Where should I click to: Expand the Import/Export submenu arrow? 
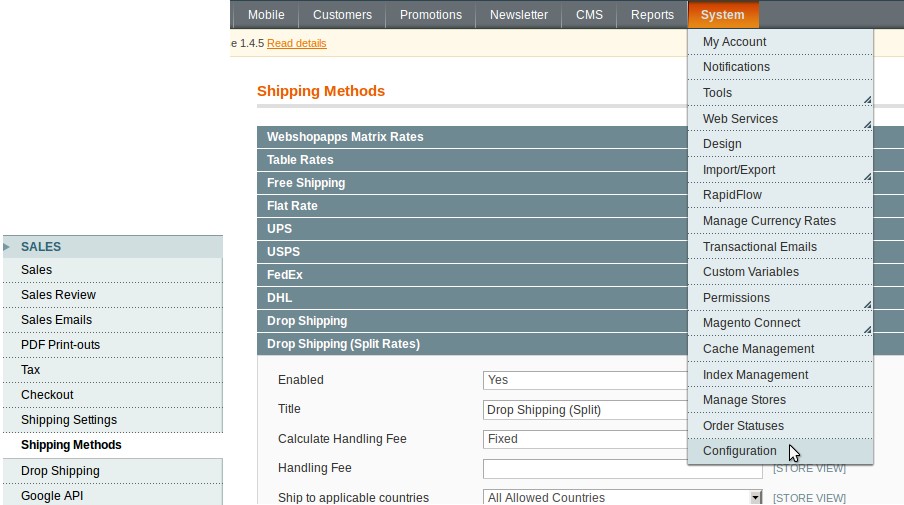tap(867, 176)
